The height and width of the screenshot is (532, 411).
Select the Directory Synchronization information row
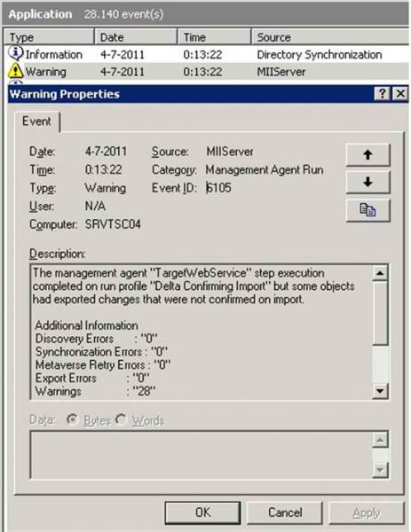click(x=206, y=54)
